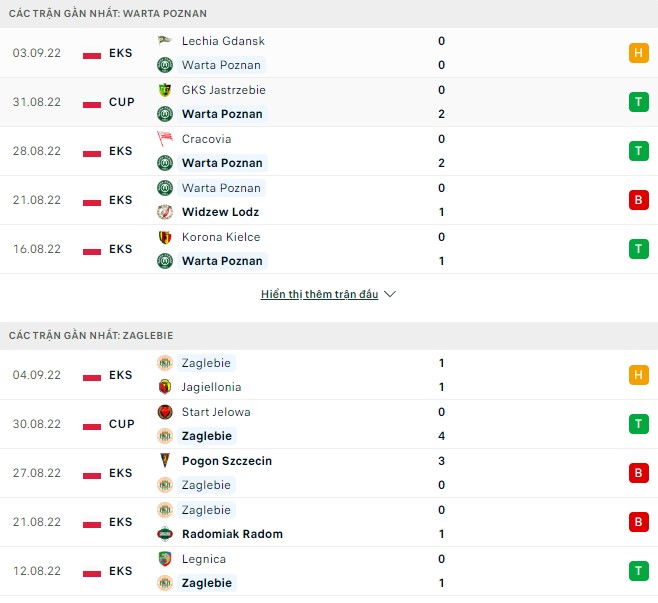
Task: Click the red B badge for 27.08.22 match
Action: point(638,473)
